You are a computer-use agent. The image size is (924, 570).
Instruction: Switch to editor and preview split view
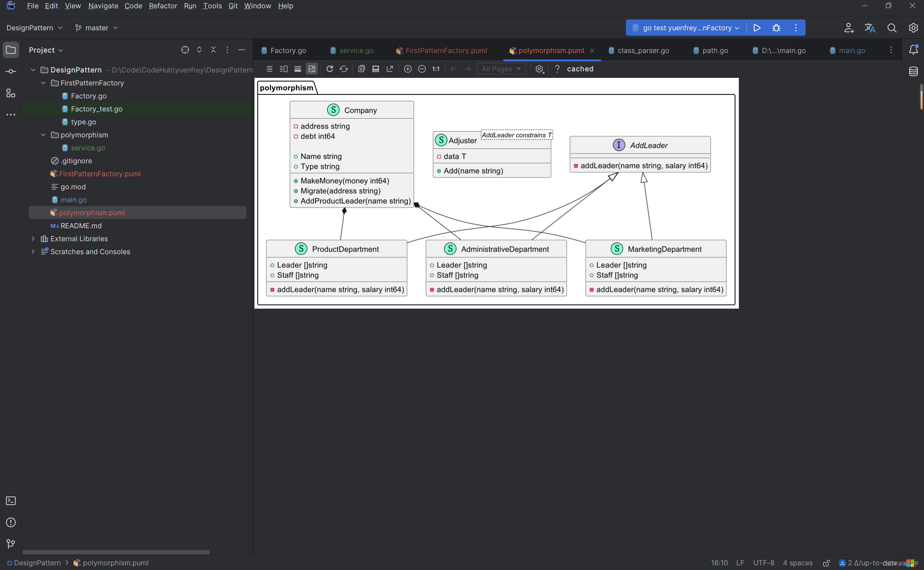[x=284, y=69]
